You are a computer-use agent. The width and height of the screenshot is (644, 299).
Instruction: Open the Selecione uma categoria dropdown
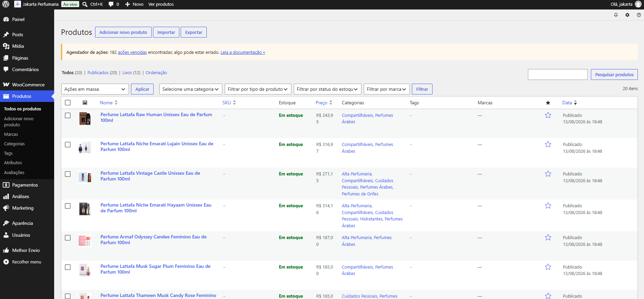[x=191, y=89]
